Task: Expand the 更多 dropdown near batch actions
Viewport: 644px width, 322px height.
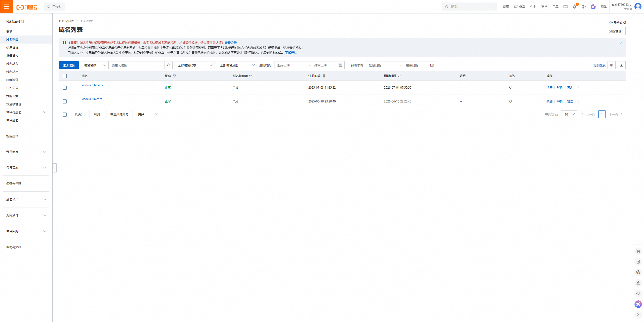Action: pos(147,114)
